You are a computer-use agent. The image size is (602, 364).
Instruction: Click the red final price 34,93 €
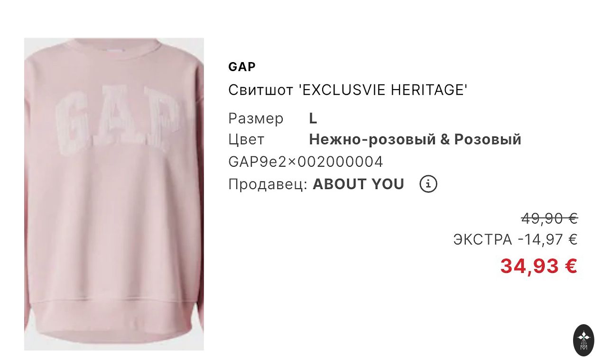539,266
